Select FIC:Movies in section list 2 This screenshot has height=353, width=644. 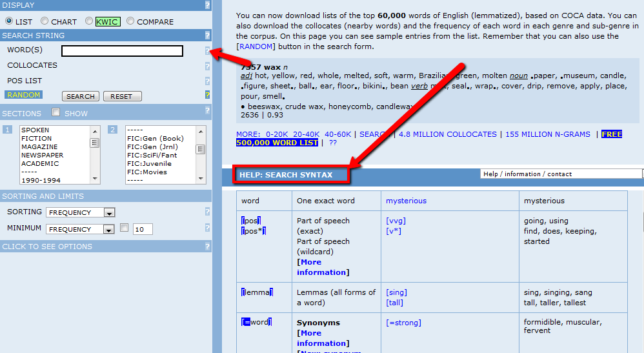(x=147, y=172)
